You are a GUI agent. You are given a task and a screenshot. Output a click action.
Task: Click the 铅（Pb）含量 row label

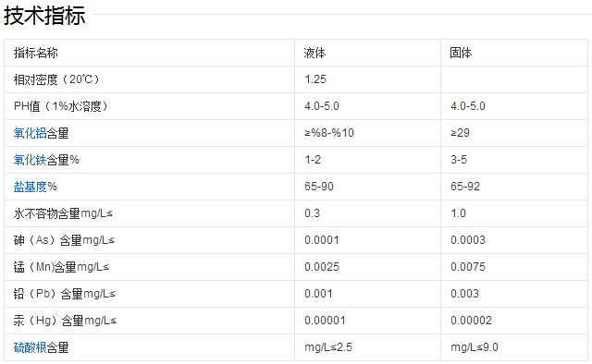click(x=65, y=294)
